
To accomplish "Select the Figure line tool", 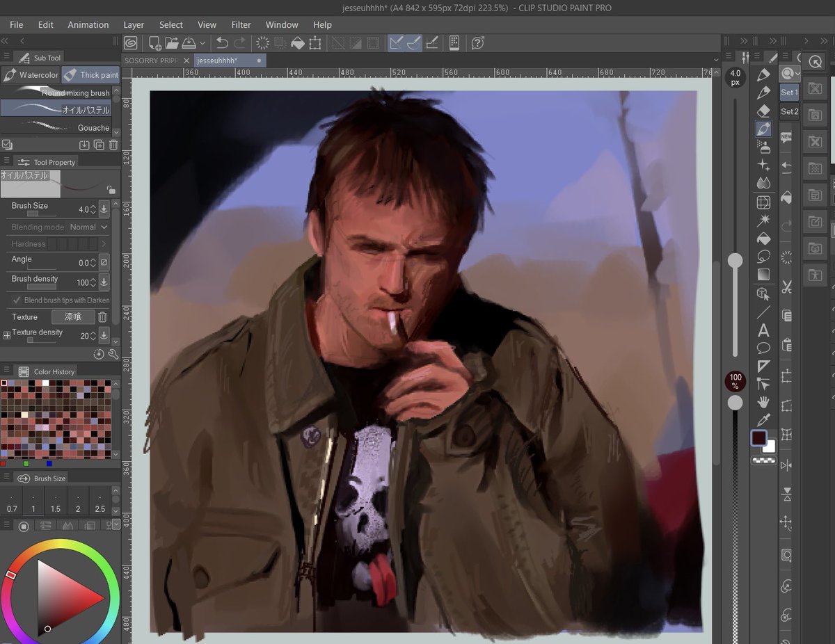I will [763, 312].
